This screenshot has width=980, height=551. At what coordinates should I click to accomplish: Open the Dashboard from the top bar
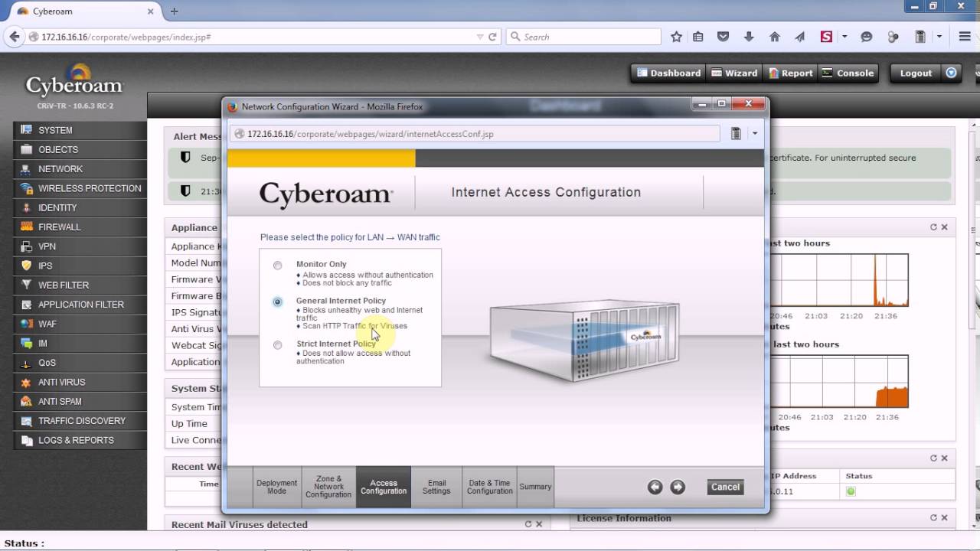point(668,73)
